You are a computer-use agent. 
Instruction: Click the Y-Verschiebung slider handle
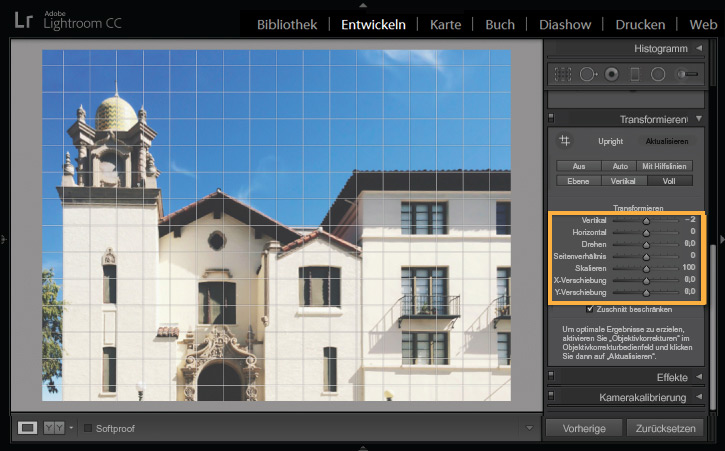point(646,293)
